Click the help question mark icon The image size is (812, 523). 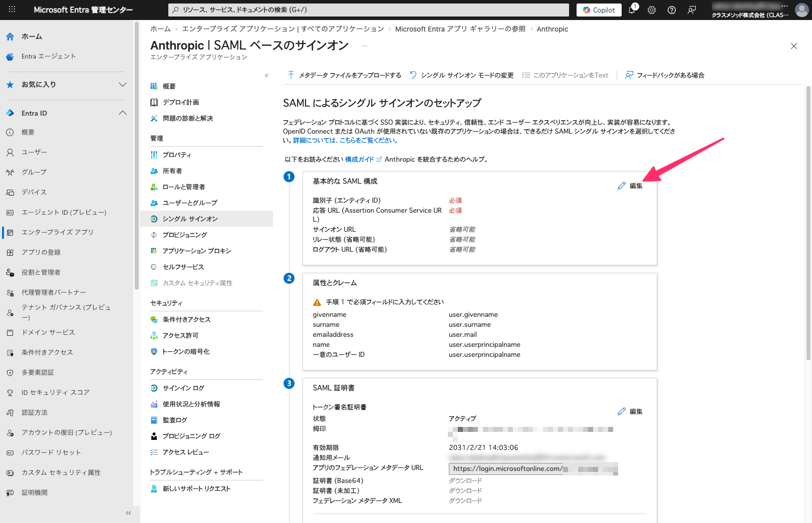(x=672, y=10)
